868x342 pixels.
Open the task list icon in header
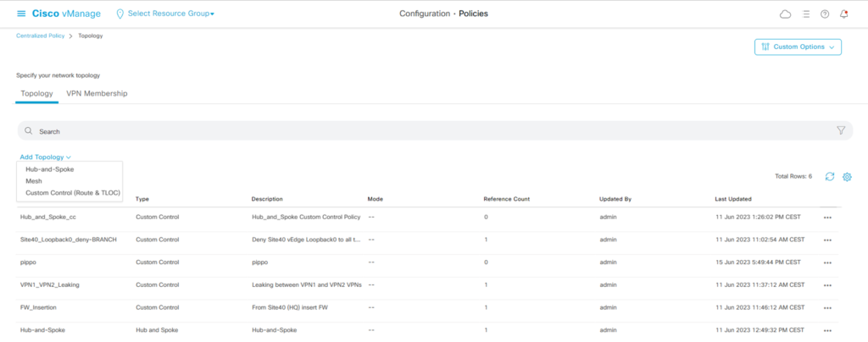click(805, 14)
